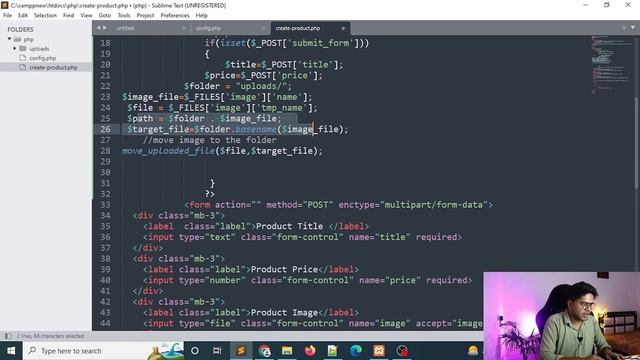Click the config.php file icon in the sidebar

point(23,58)
